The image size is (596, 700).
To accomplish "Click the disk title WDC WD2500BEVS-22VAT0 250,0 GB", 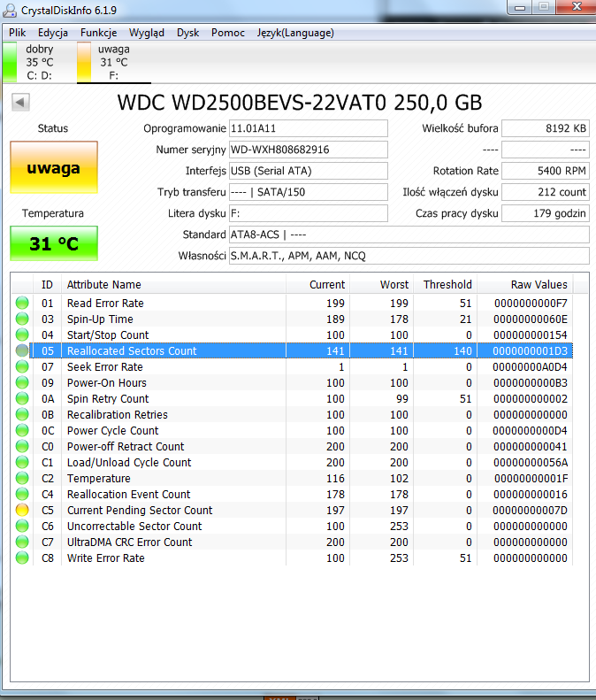I will coord(300,103).
